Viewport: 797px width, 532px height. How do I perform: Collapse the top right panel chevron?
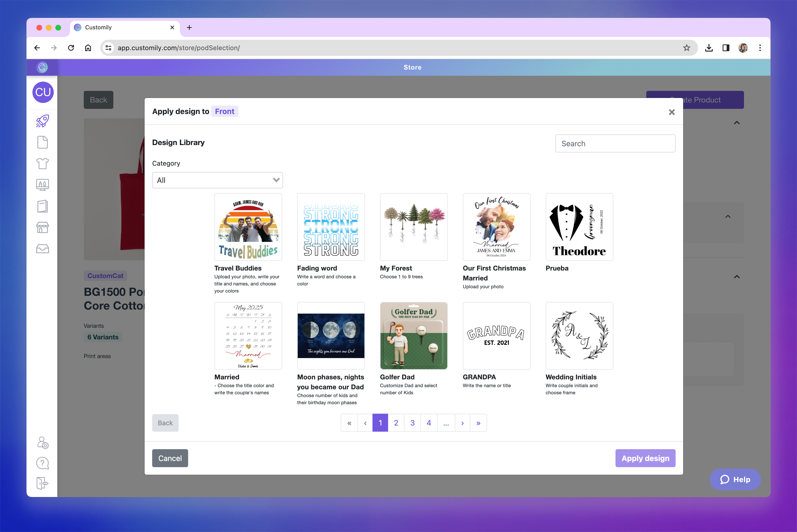(x=737, y=123)
